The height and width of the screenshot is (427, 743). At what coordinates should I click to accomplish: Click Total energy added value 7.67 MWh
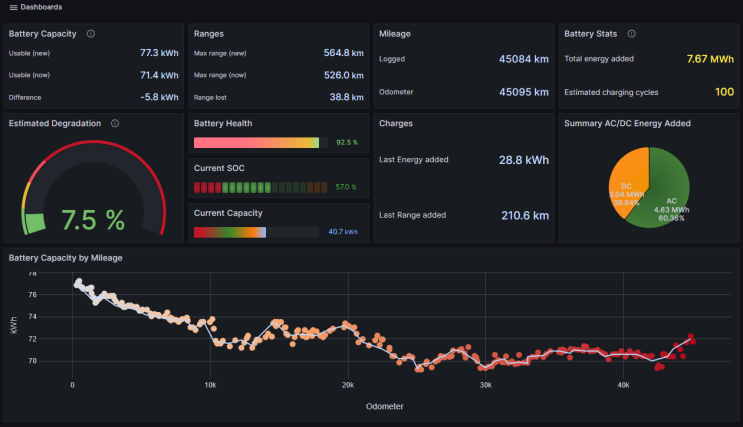click(710, 59)
